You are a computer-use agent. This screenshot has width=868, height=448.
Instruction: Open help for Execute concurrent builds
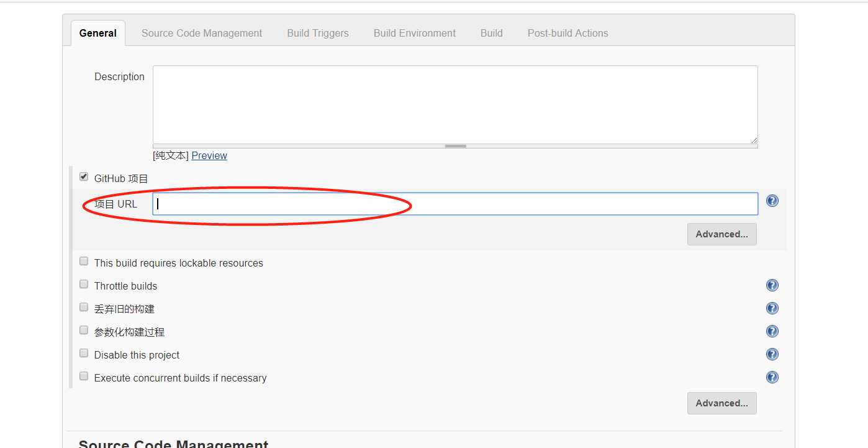(x=772, y=377)
